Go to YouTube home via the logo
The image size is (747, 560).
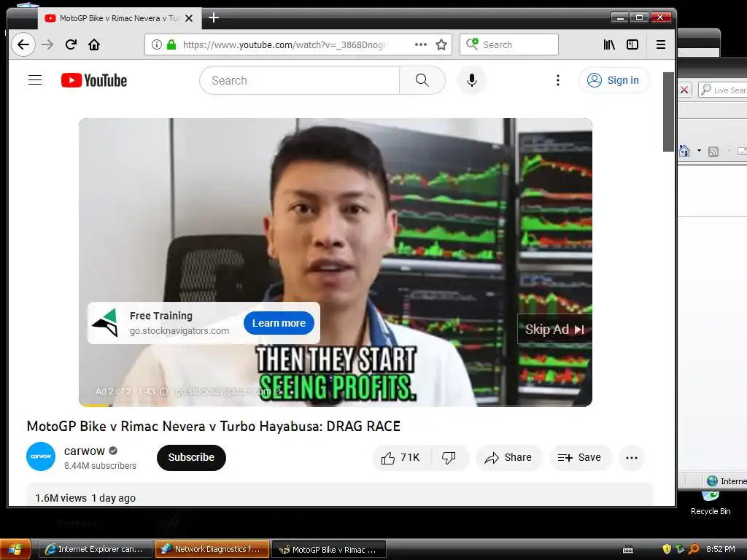tap(94, 80)
